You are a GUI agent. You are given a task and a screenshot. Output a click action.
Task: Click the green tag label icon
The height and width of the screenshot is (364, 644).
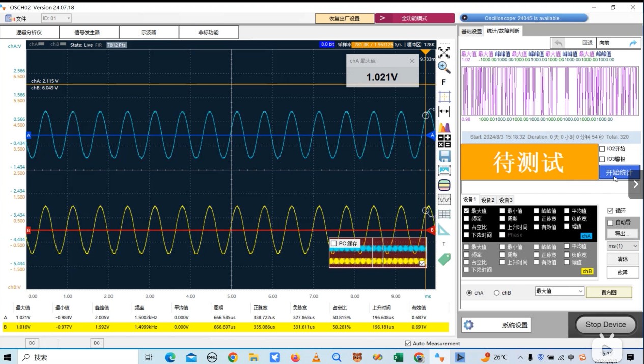[444, 259]
